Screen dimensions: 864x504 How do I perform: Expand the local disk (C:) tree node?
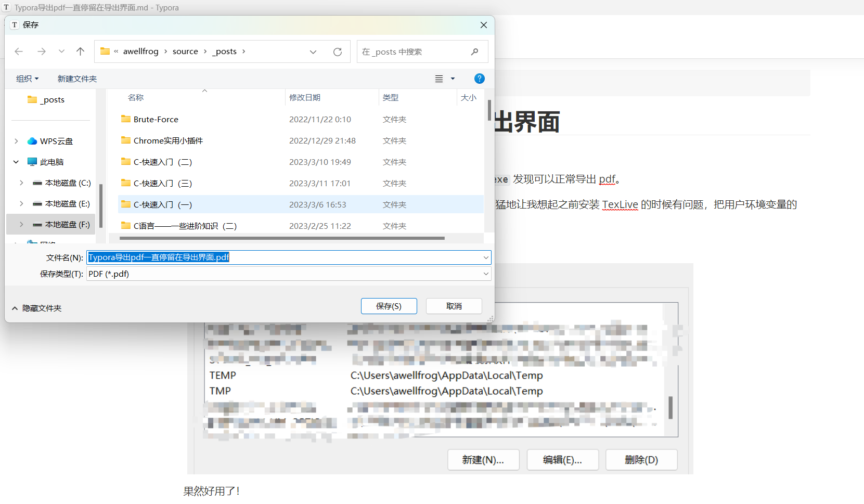click(21, 183)
